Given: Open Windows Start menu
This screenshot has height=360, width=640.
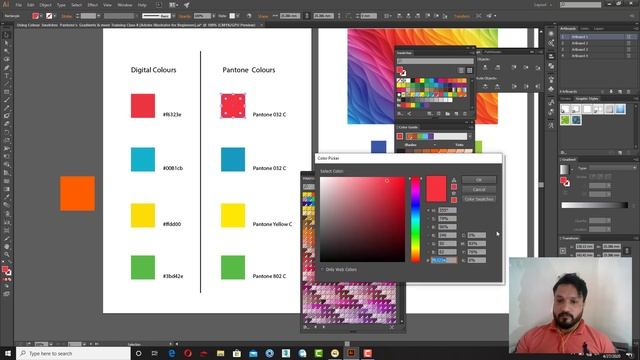Looking at the screenshot, I should pos(8,353).
